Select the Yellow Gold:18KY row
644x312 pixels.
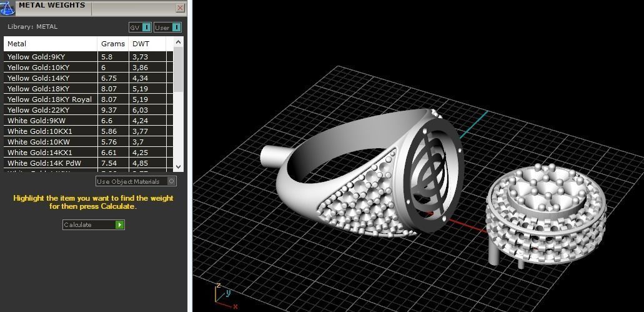[x=88, y=89]
